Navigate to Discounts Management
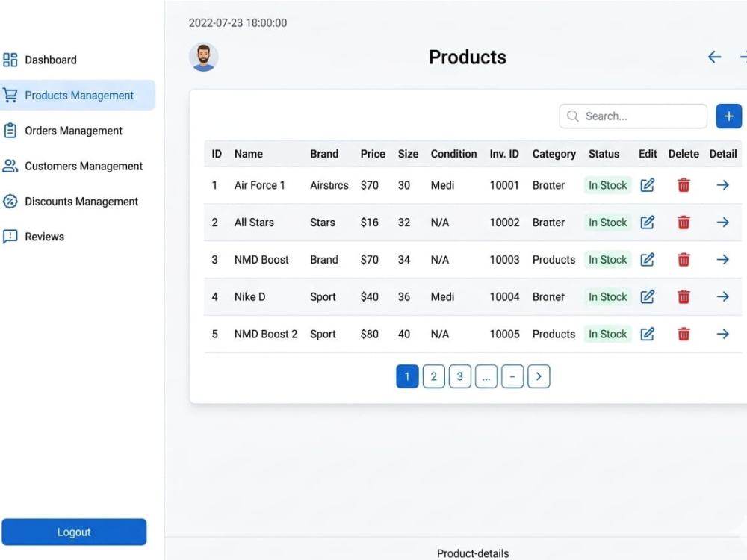The width and height of the screenshot is (747, 560). (81, 202)
